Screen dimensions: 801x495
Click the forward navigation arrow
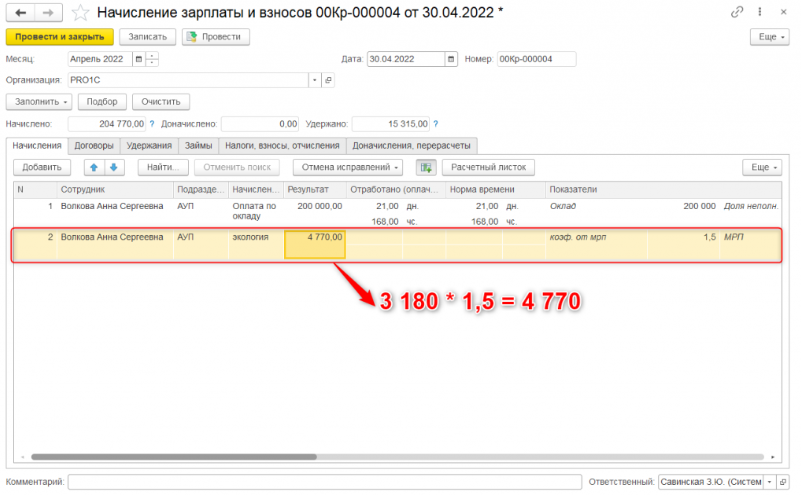[x=49, y=13]
